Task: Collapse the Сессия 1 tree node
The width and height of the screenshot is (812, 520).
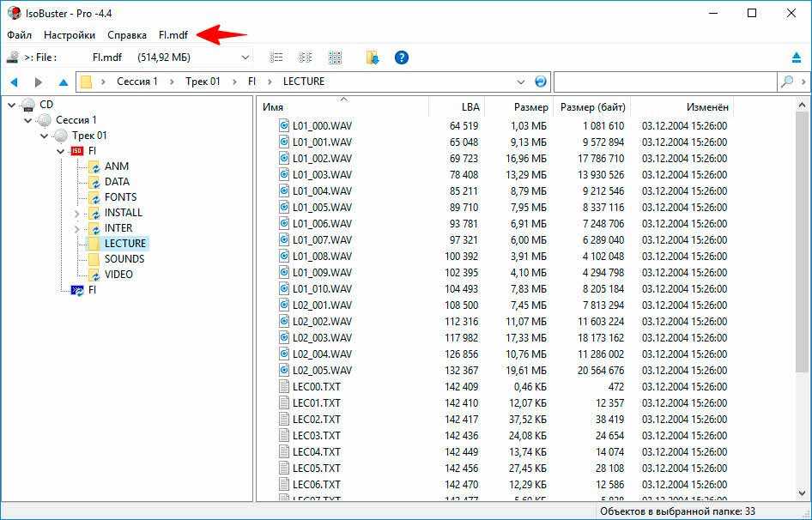Action: coord(28,120)
